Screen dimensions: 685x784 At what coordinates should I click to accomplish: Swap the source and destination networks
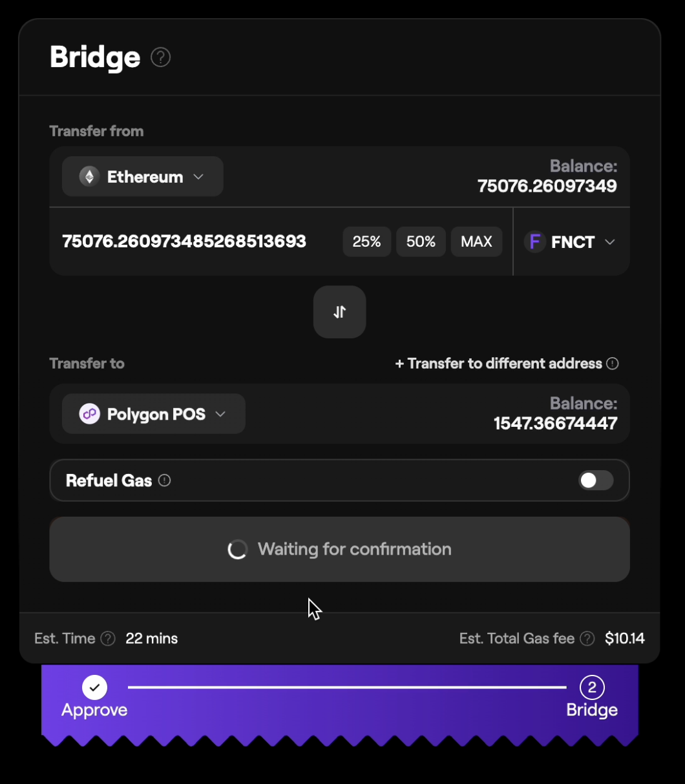point(339,312)
